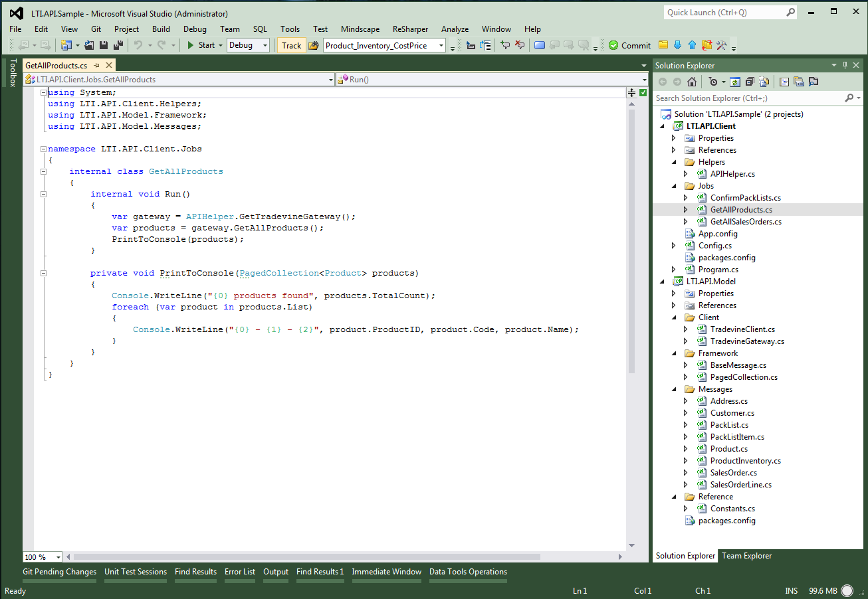
Task: Click the blue up-arrow Push icon
Action: point(692,44)
